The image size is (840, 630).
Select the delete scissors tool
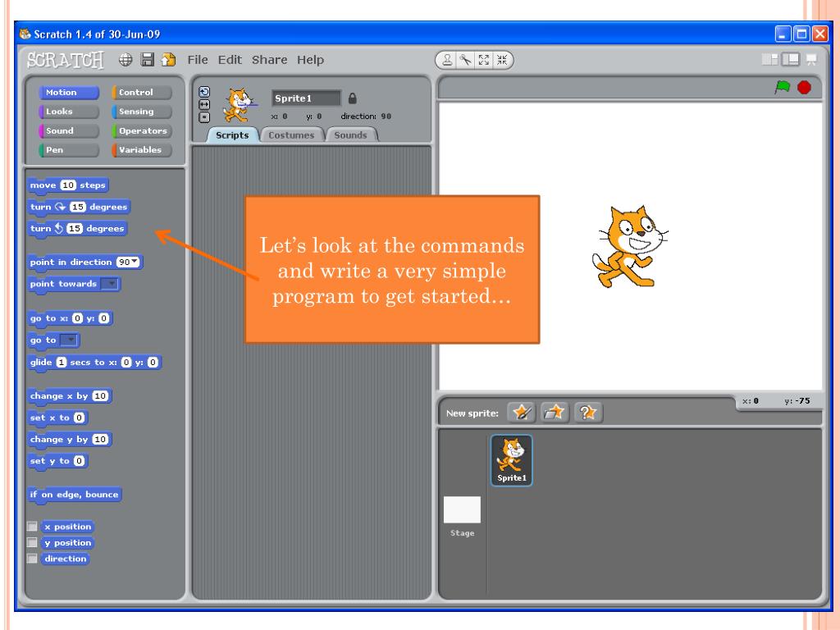(466, 60)
